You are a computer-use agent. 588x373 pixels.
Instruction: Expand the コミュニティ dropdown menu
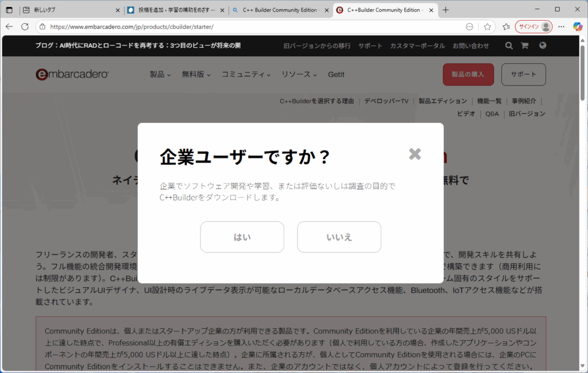[246, 74]
